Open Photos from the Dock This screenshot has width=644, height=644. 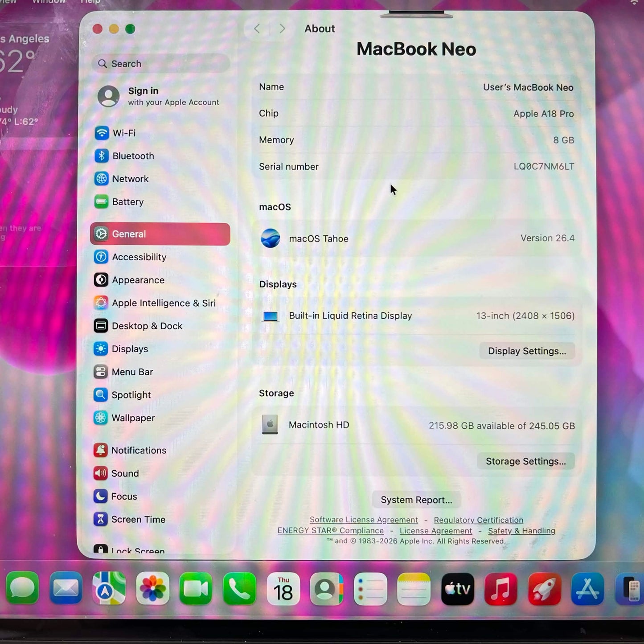[x=152, y=588]
